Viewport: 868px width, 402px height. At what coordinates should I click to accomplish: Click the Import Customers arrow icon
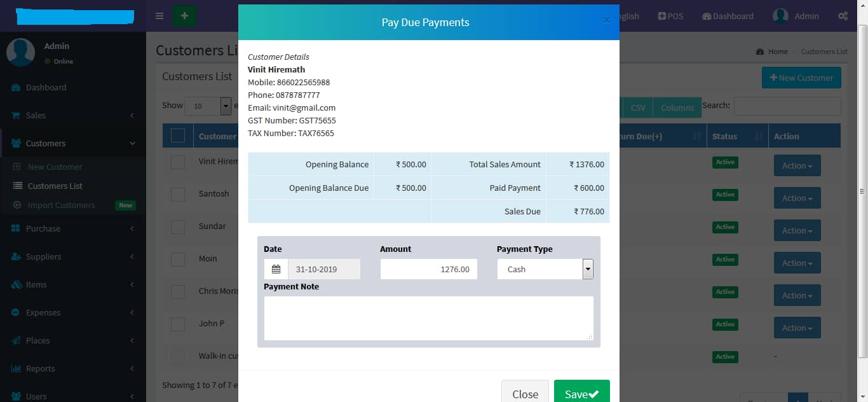tap(17, 205)
